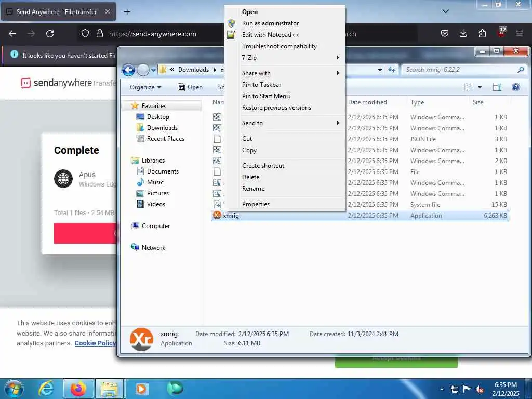Sort by Size column header
Viewport: 532px width, 399px height.
(x=478, y=102)
